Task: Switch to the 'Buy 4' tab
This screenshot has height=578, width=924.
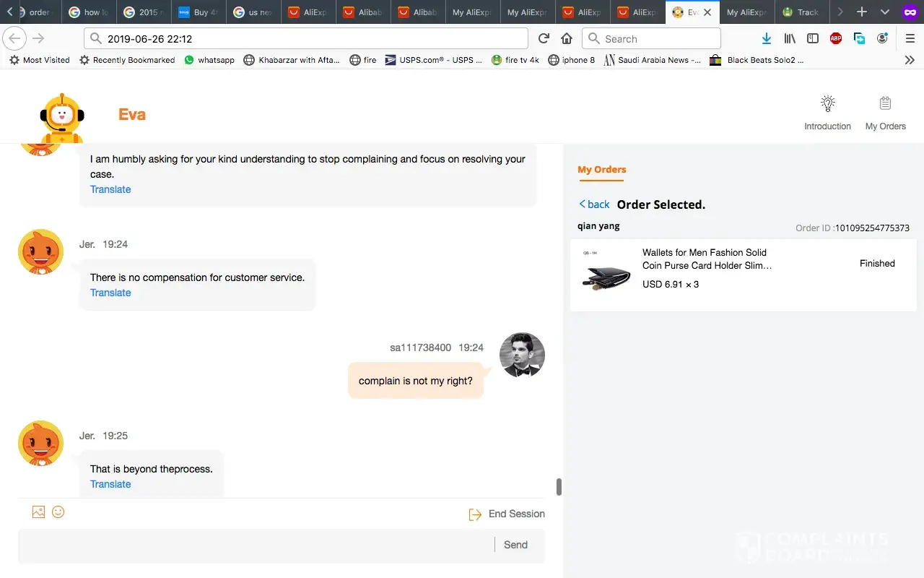Action: pyautogui.click(x=199, y=12)
